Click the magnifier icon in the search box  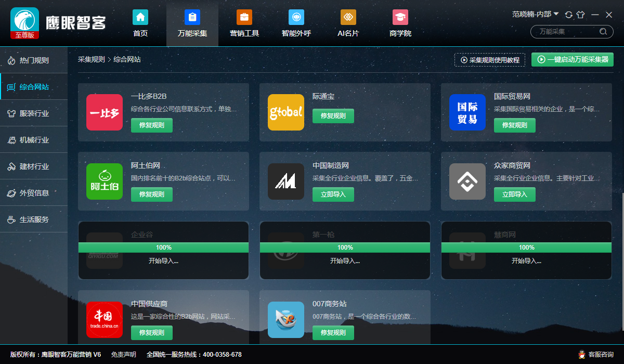pyautogui.click(x=603, y=32)
